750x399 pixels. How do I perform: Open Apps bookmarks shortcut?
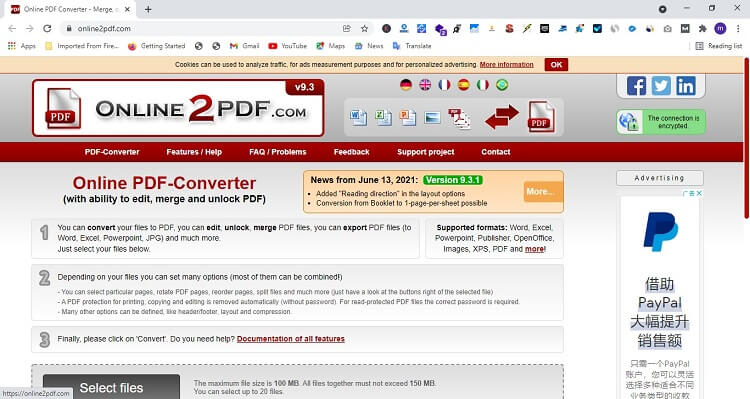(x=22, y=46)
